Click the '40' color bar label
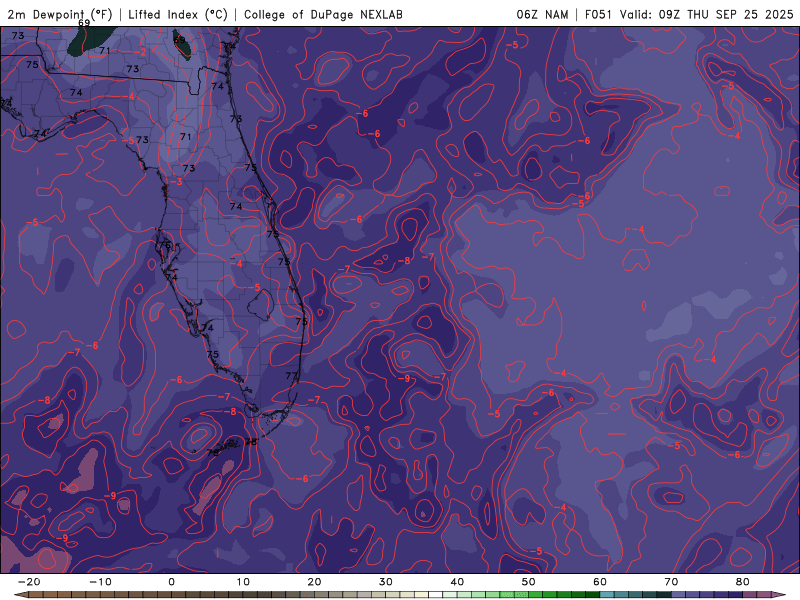Screen dimensions: 800x600 tap(457, 582)
